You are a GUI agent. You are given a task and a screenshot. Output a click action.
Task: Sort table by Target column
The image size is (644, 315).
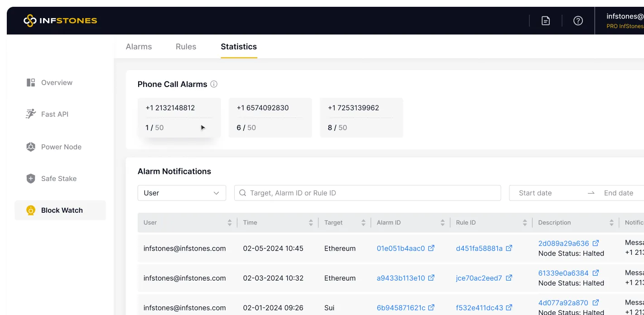pos(363,223)
